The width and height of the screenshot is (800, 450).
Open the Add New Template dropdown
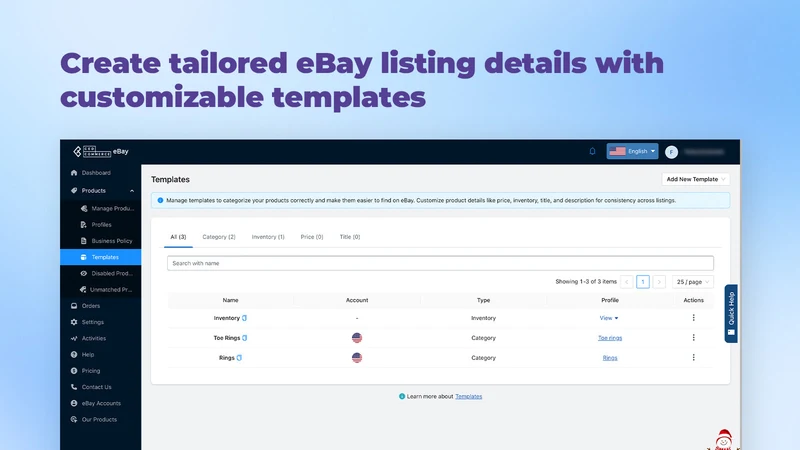[x=695, y=179]
